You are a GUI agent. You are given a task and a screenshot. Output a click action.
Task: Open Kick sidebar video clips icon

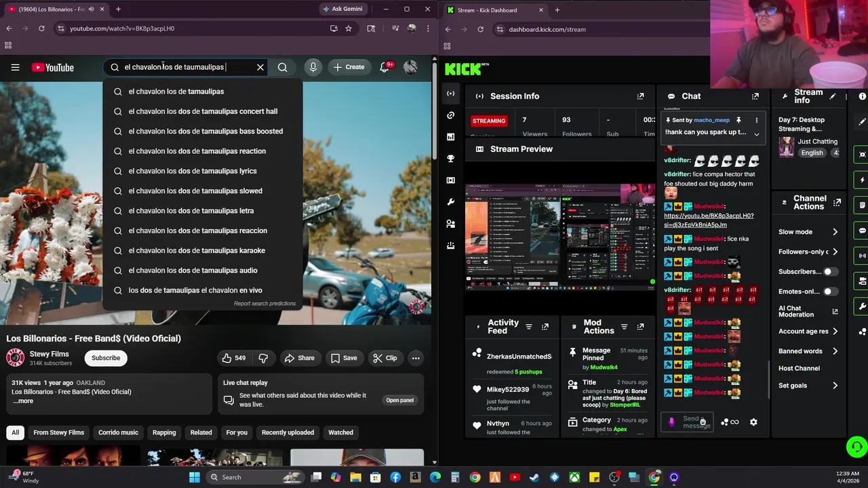(x=450, y=180)
